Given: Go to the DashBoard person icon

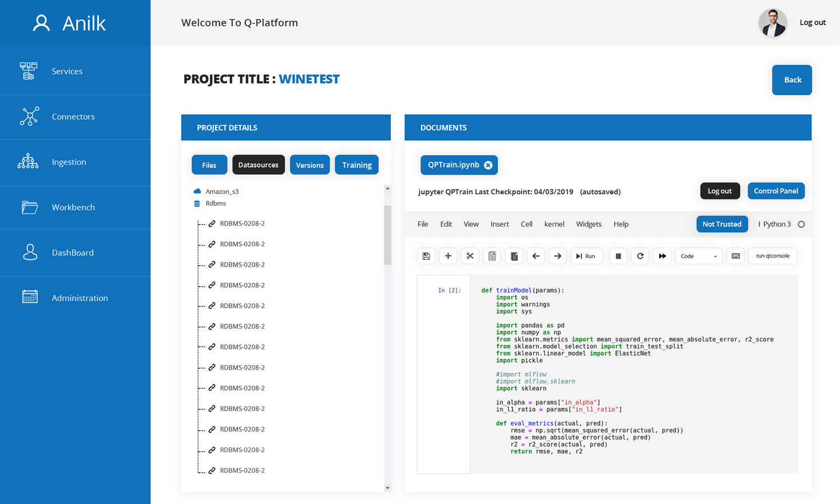Looking at the screenshot, I should (x=30, y=252).
